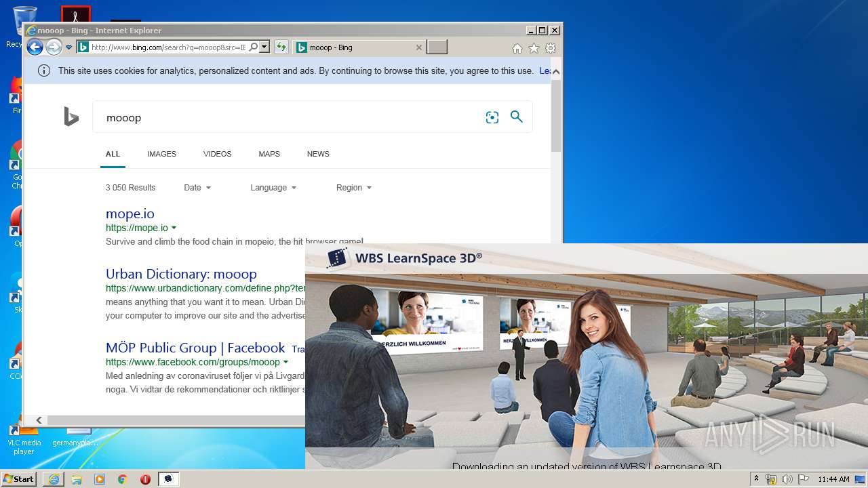Open a new tab button
Viewport: 868px width, 488px height.
437,47
